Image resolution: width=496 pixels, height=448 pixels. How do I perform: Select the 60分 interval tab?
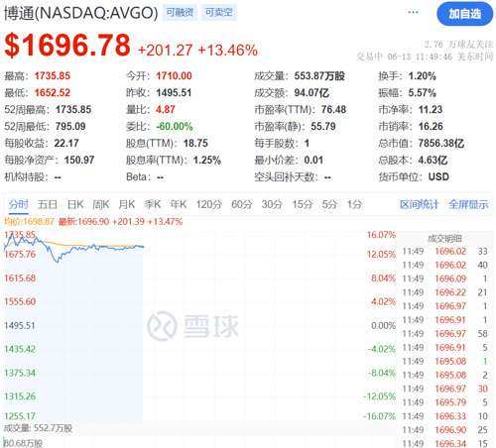[x=242, y=204]
